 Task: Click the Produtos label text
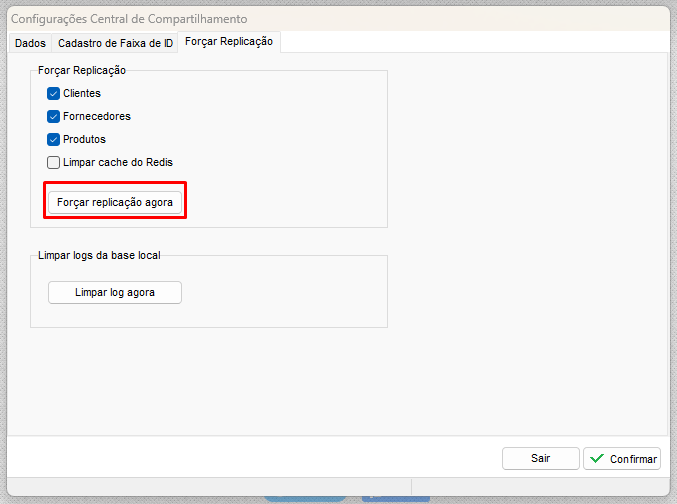coord(84,139)
